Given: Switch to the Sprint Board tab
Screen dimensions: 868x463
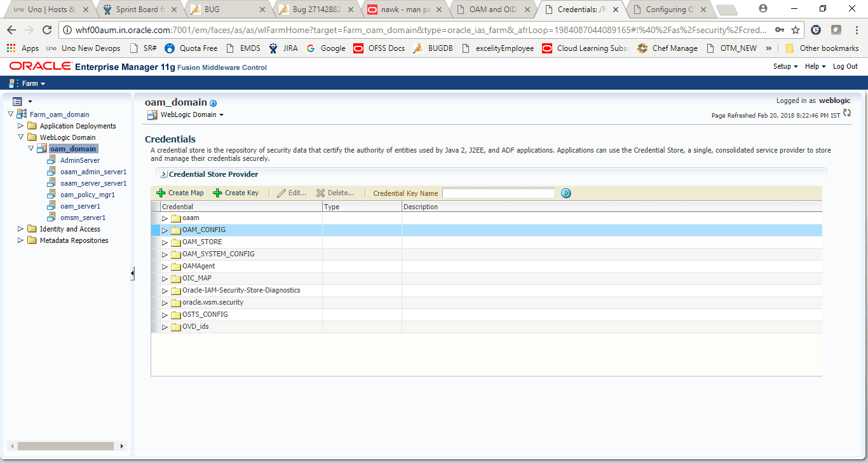Looking at the screenshot, I should click(140, 10).
